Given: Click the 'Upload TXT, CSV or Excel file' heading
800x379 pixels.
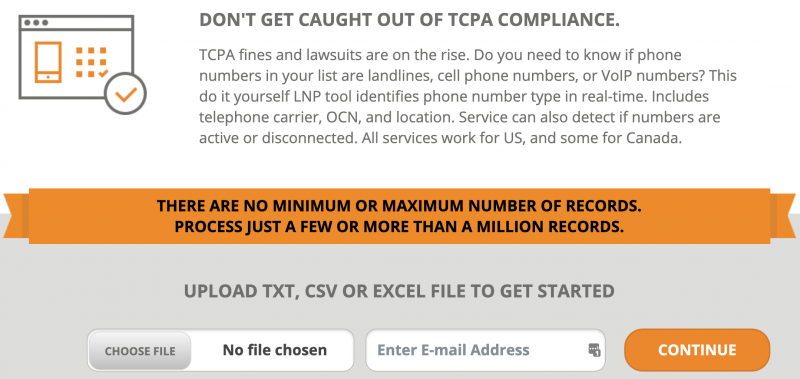Looking at the screenshot, I should click(399, 291).
